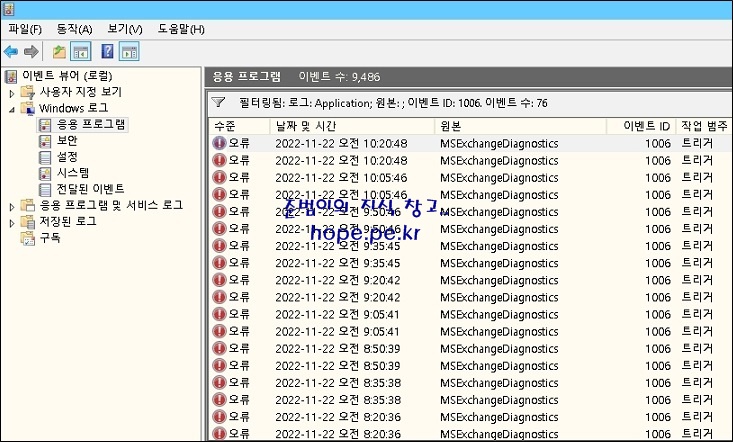Image resolution: width=733 pixels, height=442 pixels.
Task: Select first event row at 10:20:48
Action: 470,143
